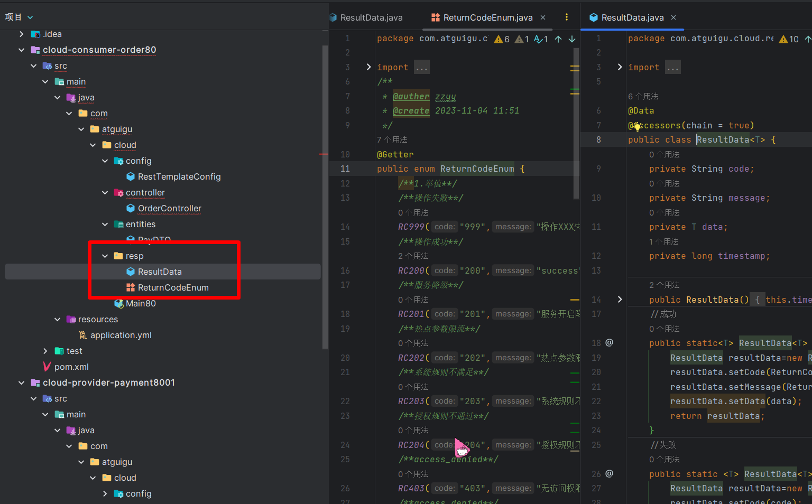Image resolution: width=812 pixels, height=504 pixels.
Task: Click '1 个用法' hint above timestamp field
Action: point(664,241)
